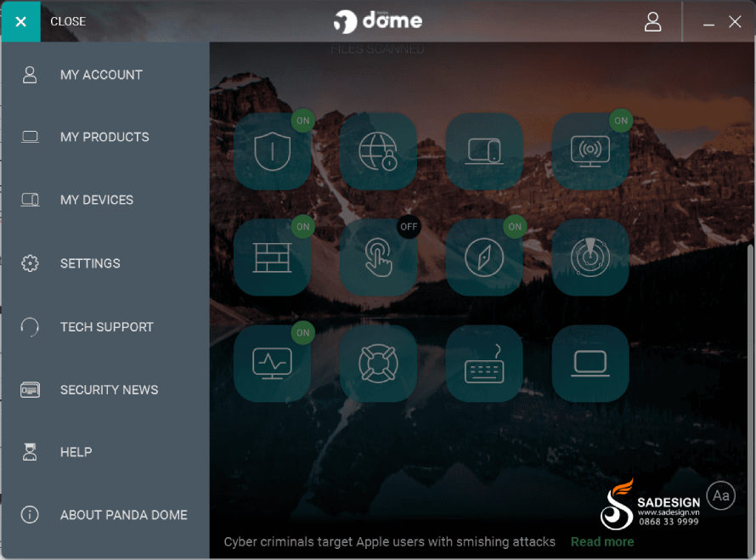Image resolution: width=756 pixels, height=560 pixels.
Task: Click the Aa font size button
Action: [x=721, y=495]
